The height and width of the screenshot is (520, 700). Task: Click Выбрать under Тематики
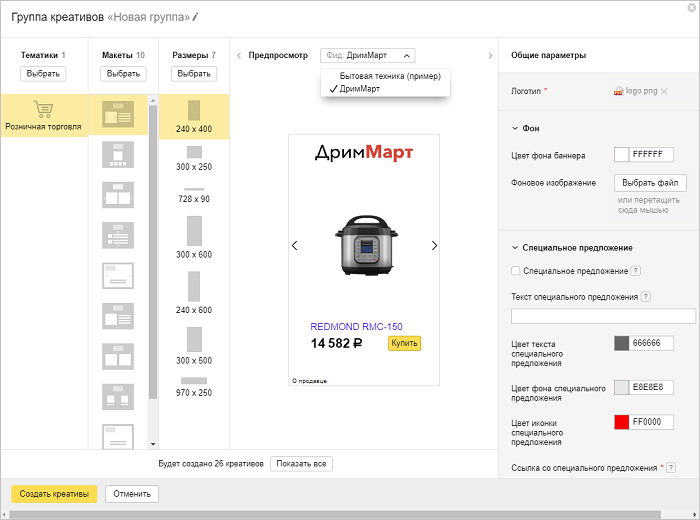coord(43,74)
